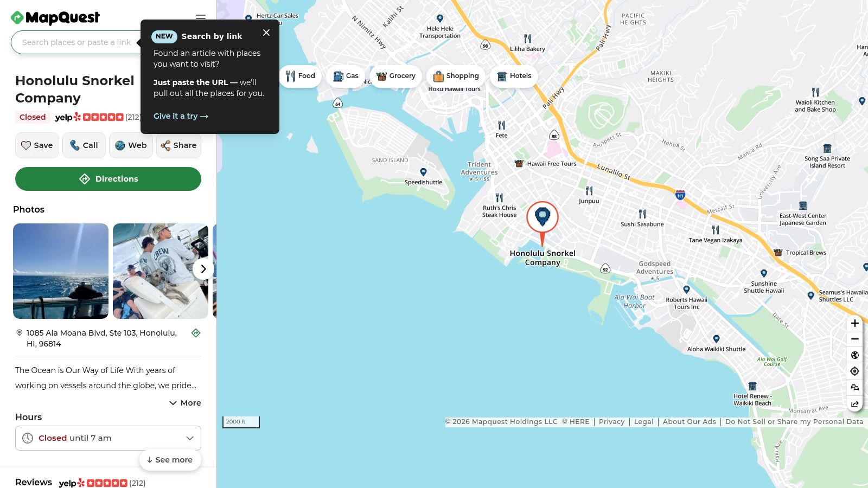This screenshot has width=868, height=488.
Task: Zoom out on the map
Action: point(854,338)
